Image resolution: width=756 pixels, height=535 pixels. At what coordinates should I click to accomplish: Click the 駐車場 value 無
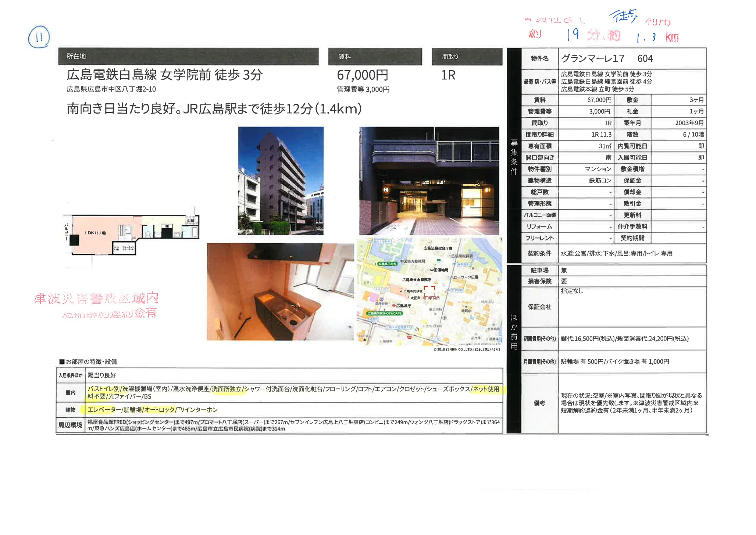click(x=564, y=271)
